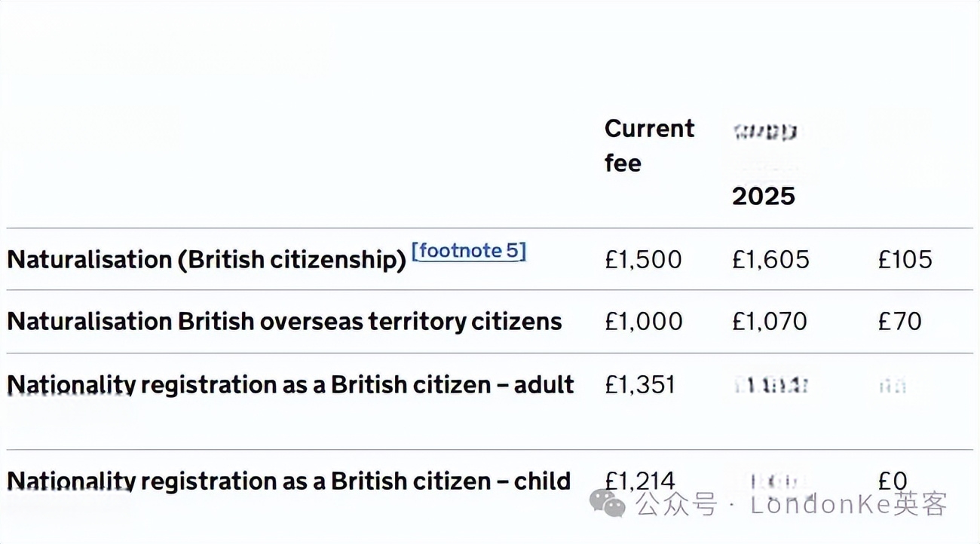Image resolution: width=980 pixels, height=544 pixels.
Task: Select Naturalisation (British citizenship) row label
Action: (x=207, y=260)
